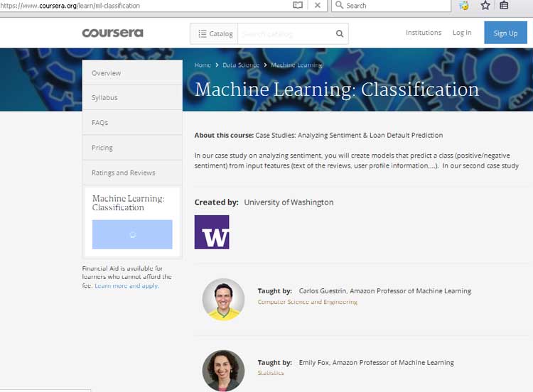Click the browser Search box

tap(391, 6)
